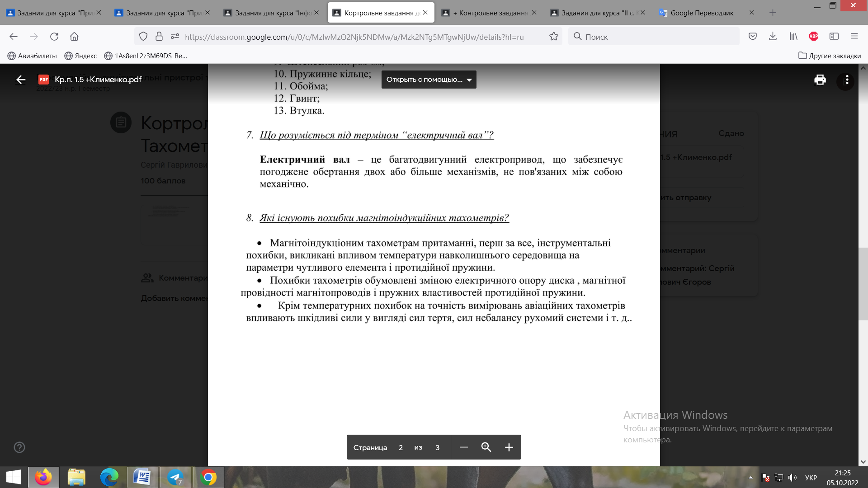Close the active Кортрольне завдання tab
This screenshot has width=868, height=488.
[425, 13]
